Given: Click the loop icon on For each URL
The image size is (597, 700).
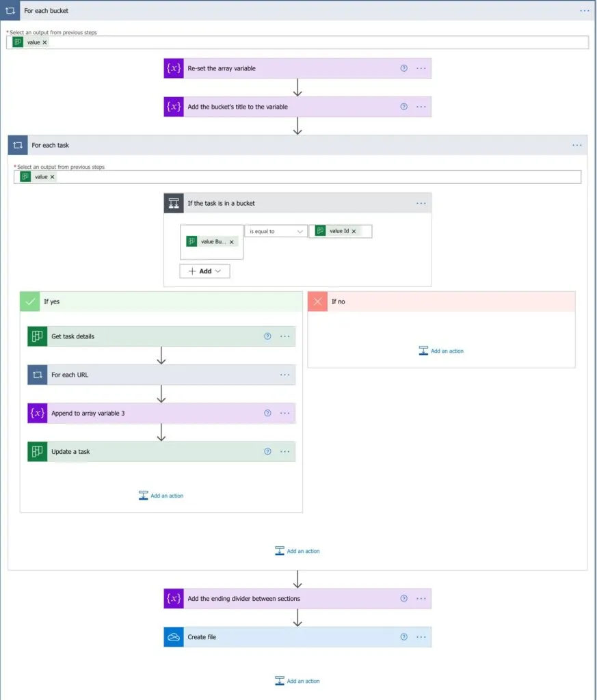Looking at the screenshot, I should coord(38,375).
